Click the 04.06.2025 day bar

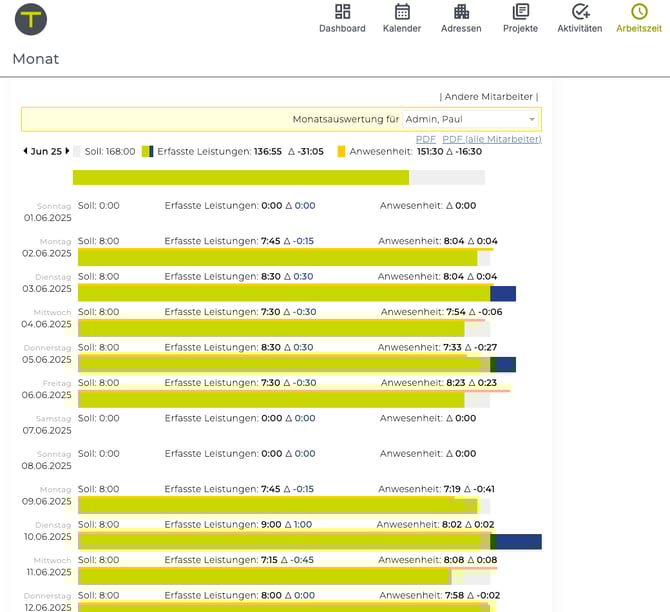tap(284, 329)
